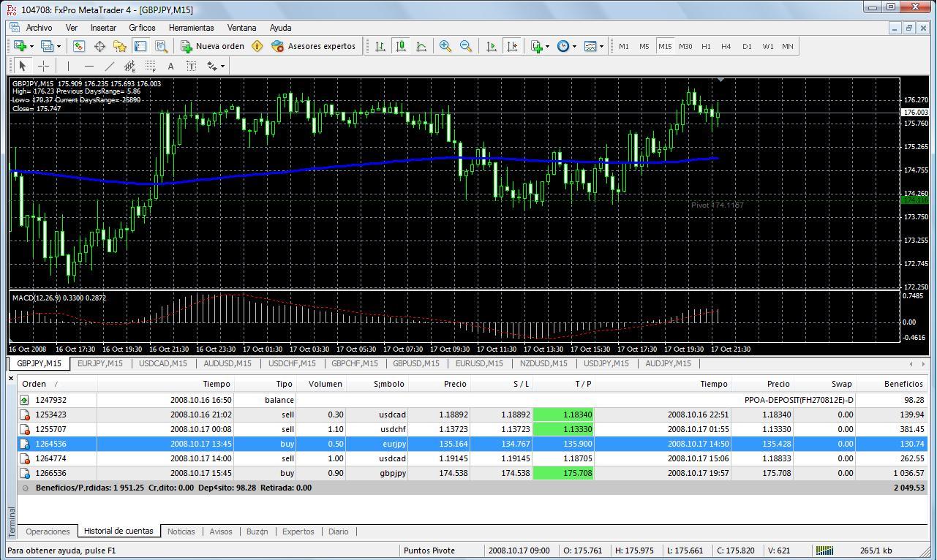
Task: Toggle chart auto scroll
Action: (492, 46)
